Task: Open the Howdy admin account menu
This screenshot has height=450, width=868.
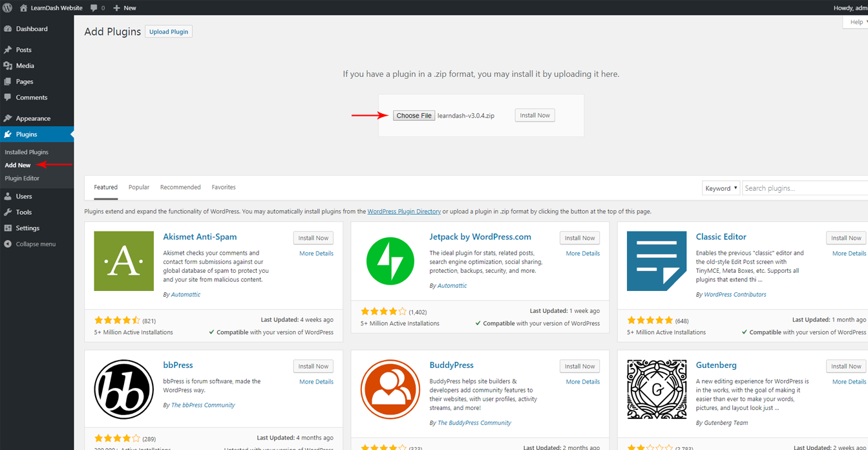Action: pyautogui.click(x=849, y=8)
